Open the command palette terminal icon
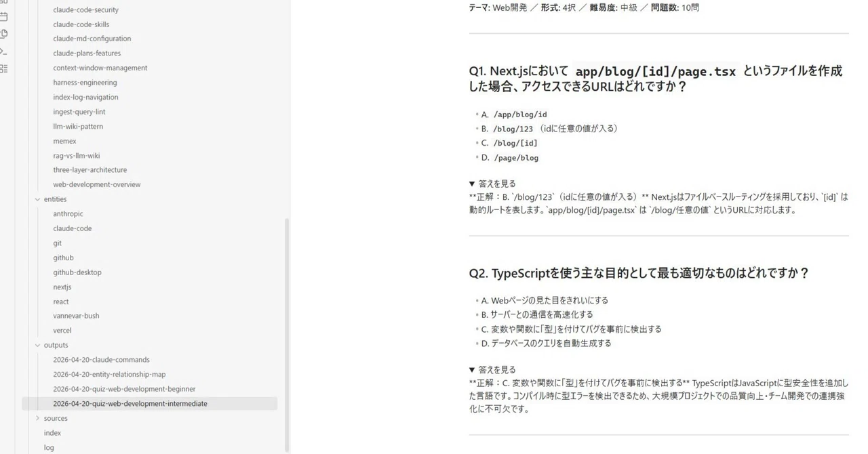The height and width of the screenshot is (454, 868). click(3, 51)
